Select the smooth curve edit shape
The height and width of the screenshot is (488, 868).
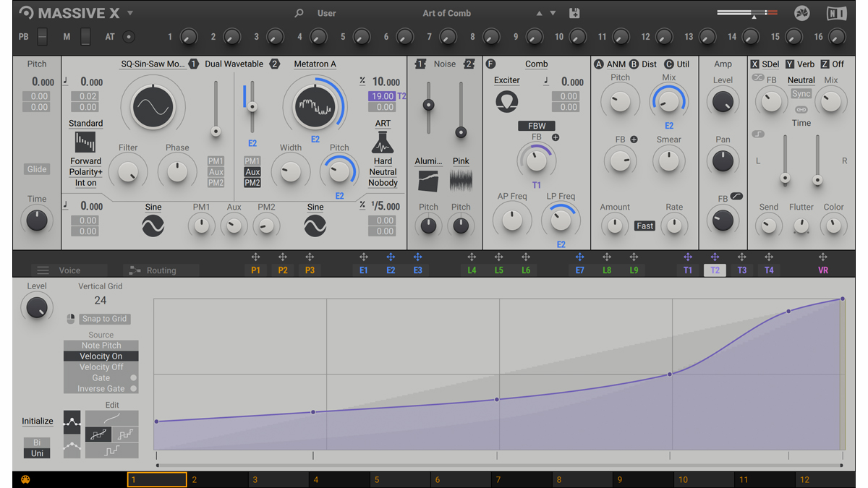[112, 418]
